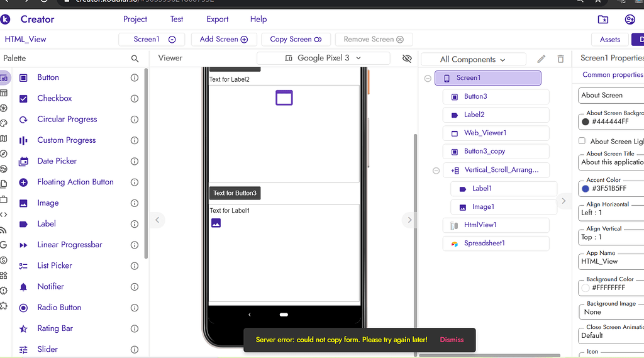
Task: Dismiss the server error notification
Action: (452, 340)
